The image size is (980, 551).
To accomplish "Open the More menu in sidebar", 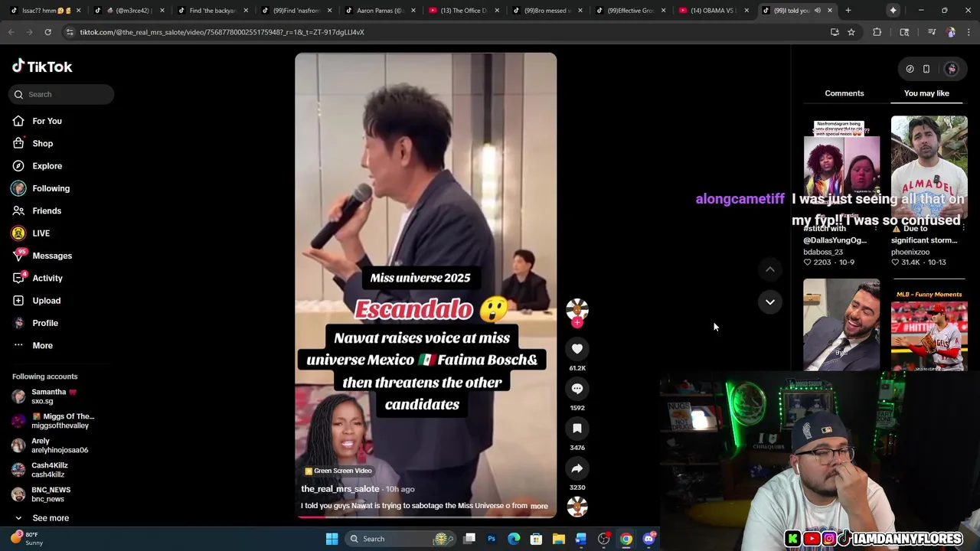I will [33, 345].
